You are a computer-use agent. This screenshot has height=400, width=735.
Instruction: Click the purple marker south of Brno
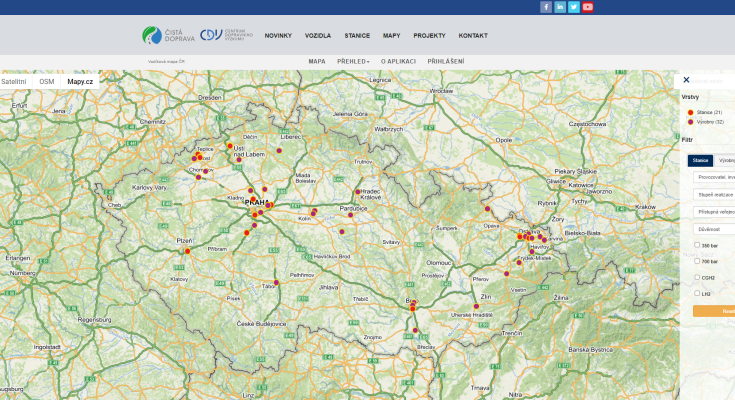(415, 331)
